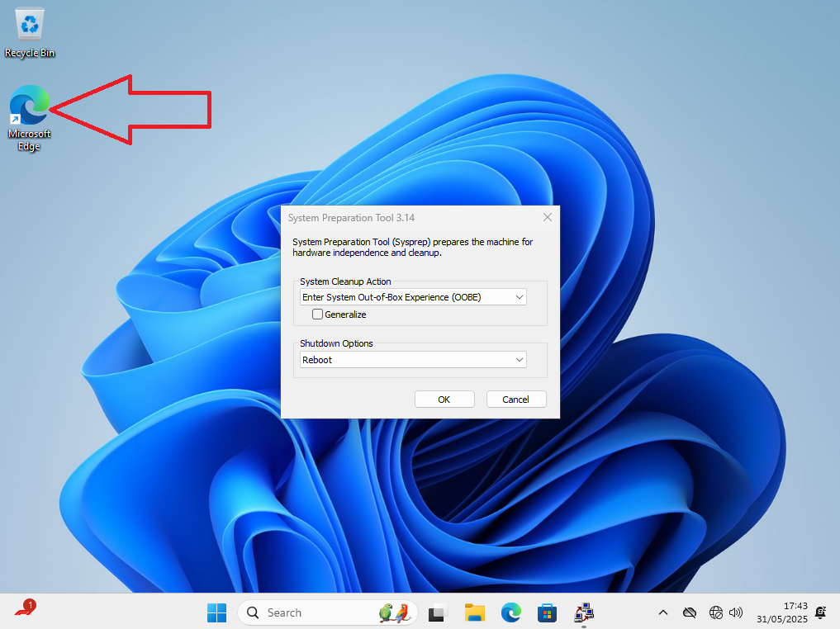
Task: Click the volume speaker tray icon
Action: click(735, 612)
